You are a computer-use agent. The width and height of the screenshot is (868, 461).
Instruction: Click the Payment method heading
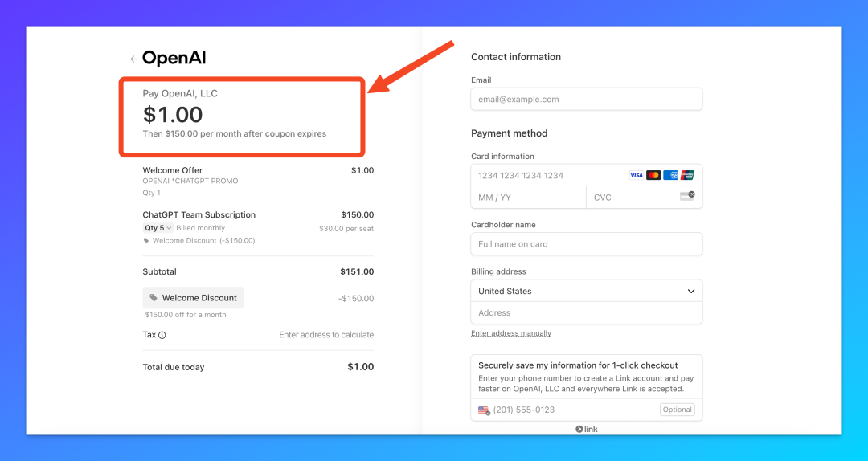coord(510,133)
